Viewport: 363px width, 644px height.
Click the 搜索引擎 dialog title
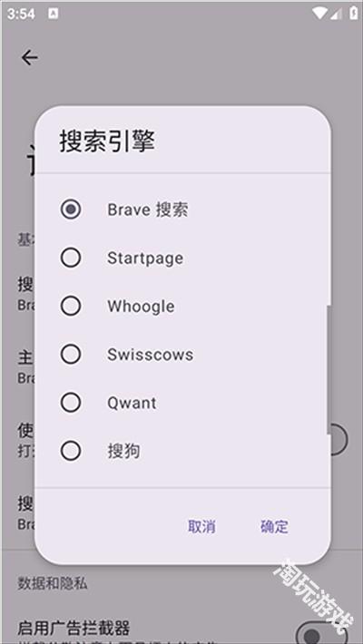point(107,141)
